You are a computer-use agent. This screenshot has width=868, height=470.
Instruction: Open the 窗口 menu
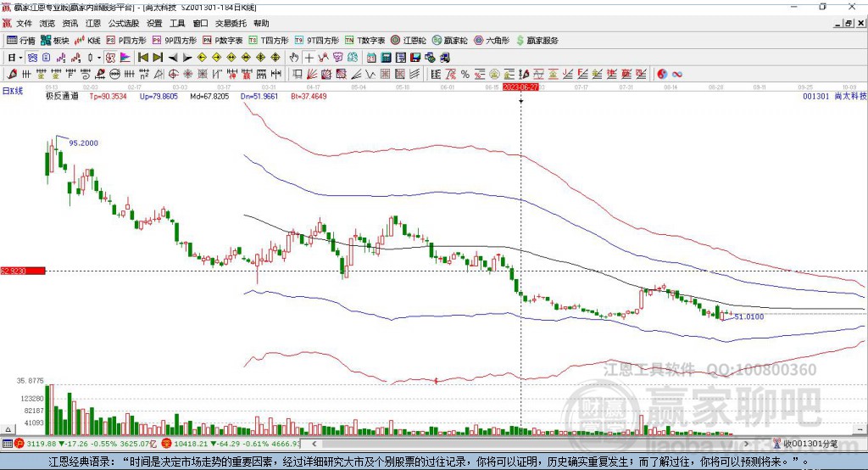click(x=200, y=23)
